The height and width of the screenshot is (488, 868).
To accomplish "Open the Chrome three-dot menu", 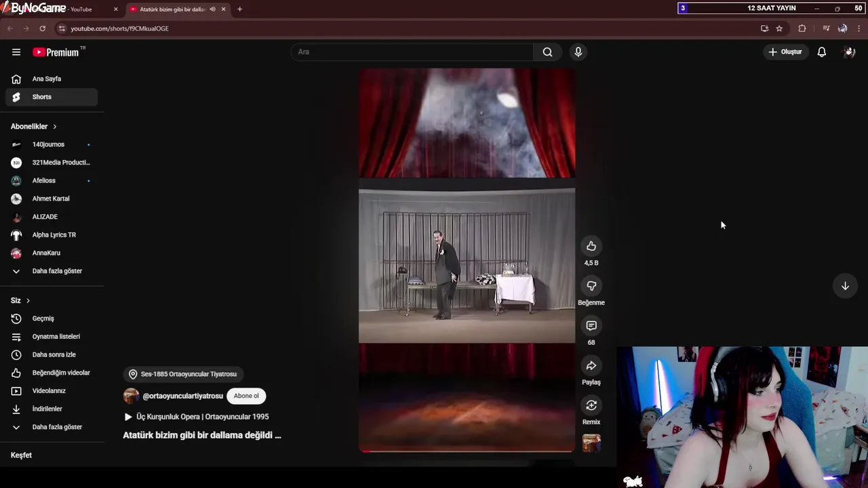I will pos(859,28).
